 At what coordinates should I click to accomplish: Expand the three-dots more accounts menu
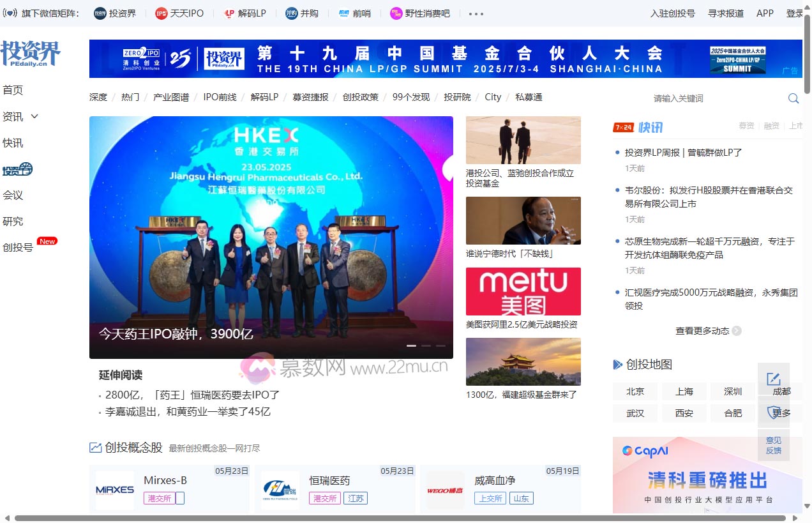click(476, 13)
